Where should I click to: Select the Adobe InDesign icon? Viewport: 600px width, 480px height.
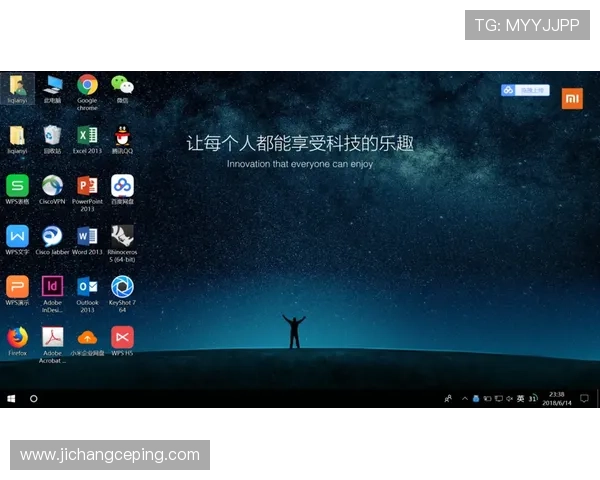52,287
